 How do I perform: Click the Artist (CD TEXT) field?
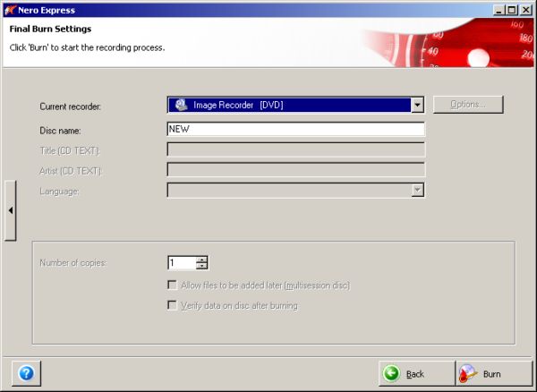click(x=295, y=169)
